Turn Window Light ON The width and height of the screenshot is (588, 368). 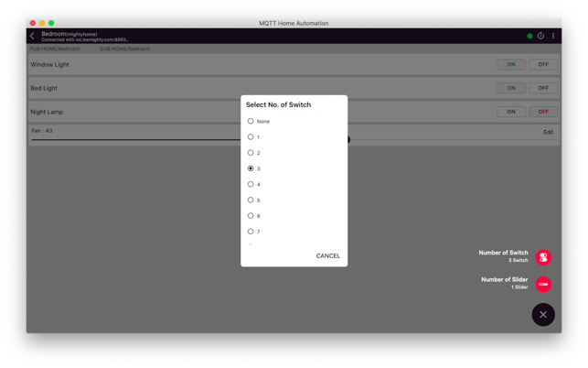511,65
